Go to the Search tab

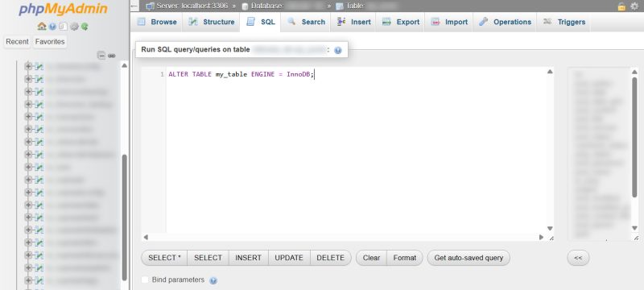[x=307, y=23]
